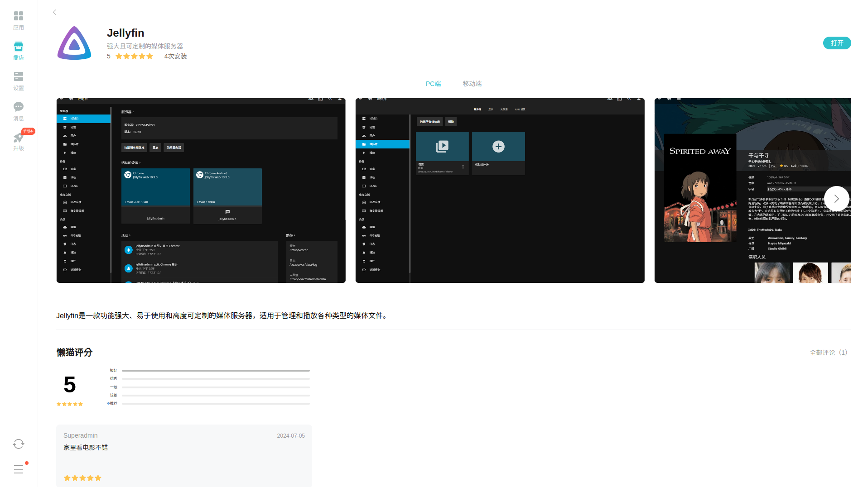This screenshot has width=868, height=487.
Task: Click the Jellyfin description paragraph
Action: [x=223, y=316]
